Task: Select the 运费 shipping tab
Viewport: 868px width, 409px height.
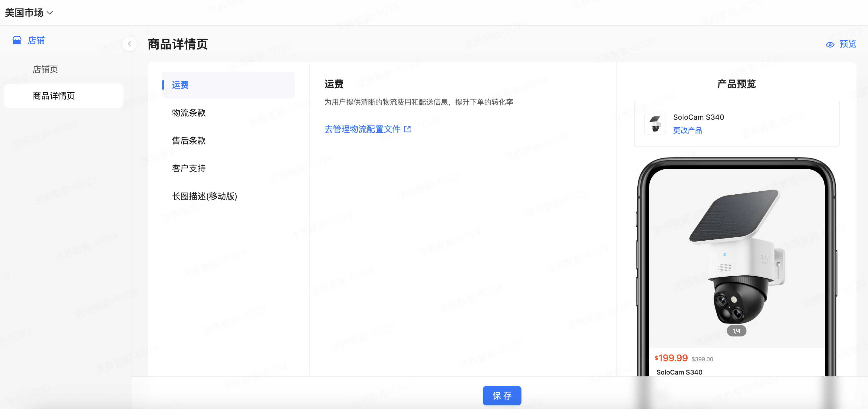Action: pos(180,85)
